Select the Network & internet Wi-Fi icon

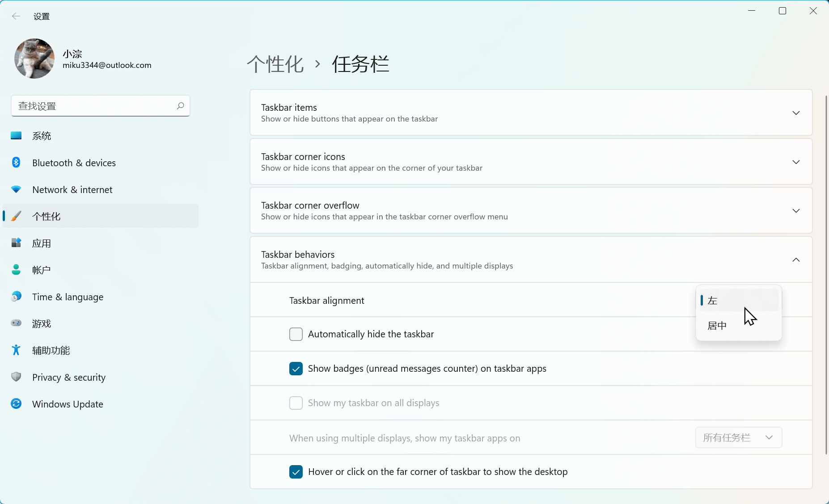(16, 189)
